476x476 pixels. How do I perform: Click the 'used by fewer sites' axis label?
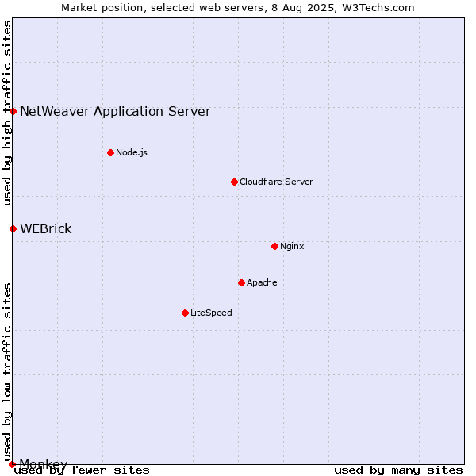pos(82,470)
